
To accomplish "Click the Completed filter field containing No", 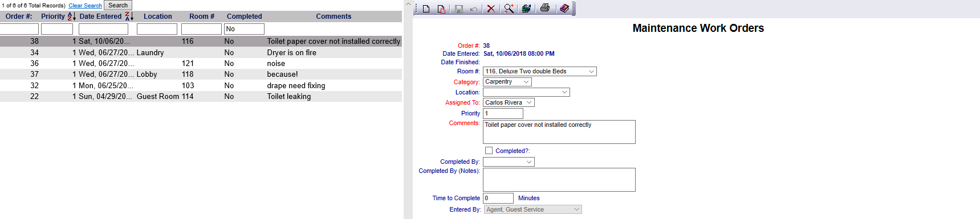I will point(244,29).
